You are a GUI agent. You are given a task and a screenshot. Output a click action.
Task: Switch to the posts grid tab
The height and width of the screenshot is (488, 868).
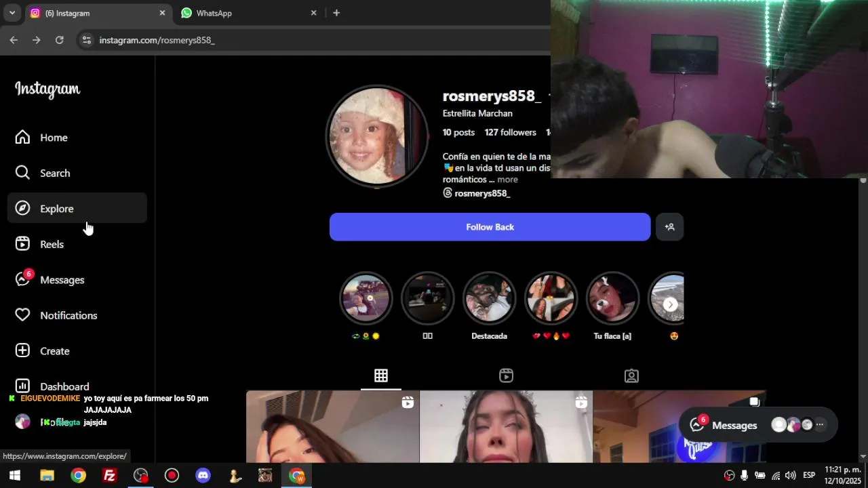381,375
